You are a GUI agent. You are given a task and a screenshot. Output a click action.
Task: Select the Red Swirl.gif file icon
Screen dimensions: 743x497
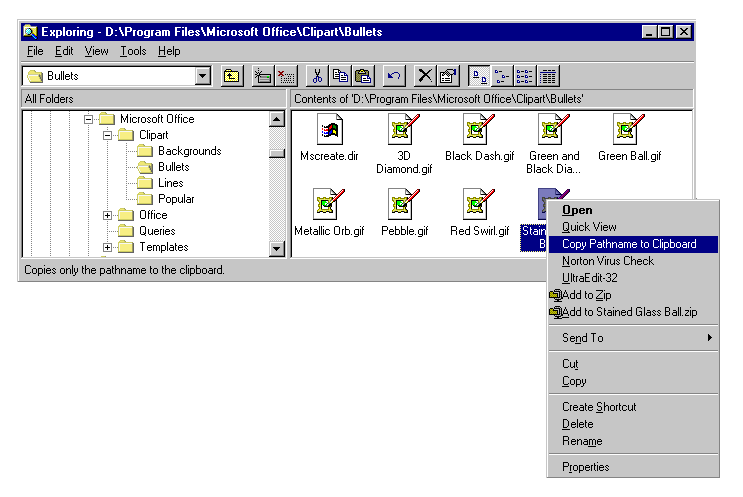coord(479,204)
